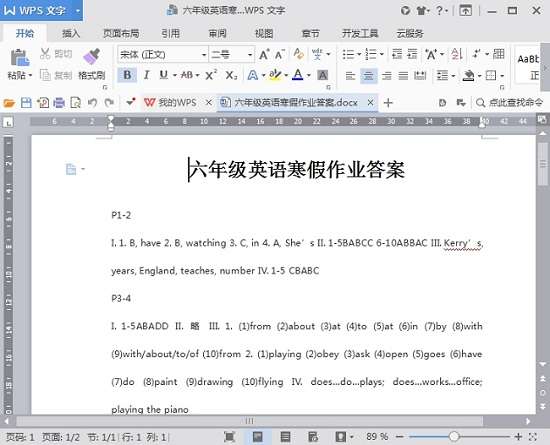The height and width of the screenshot is (445, 550).
Task: Click the 点此查找命令 search box
Action: tap(509, 103)
